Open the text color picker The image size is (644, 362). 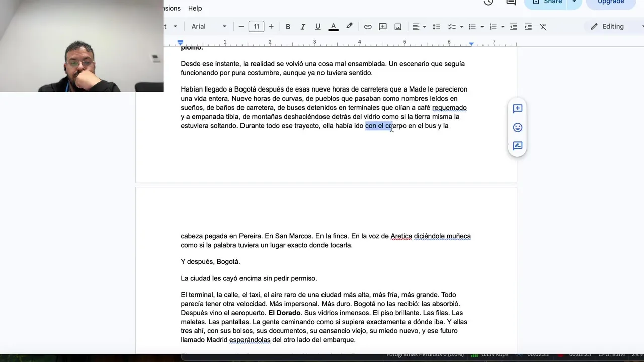tap(333, 27)
